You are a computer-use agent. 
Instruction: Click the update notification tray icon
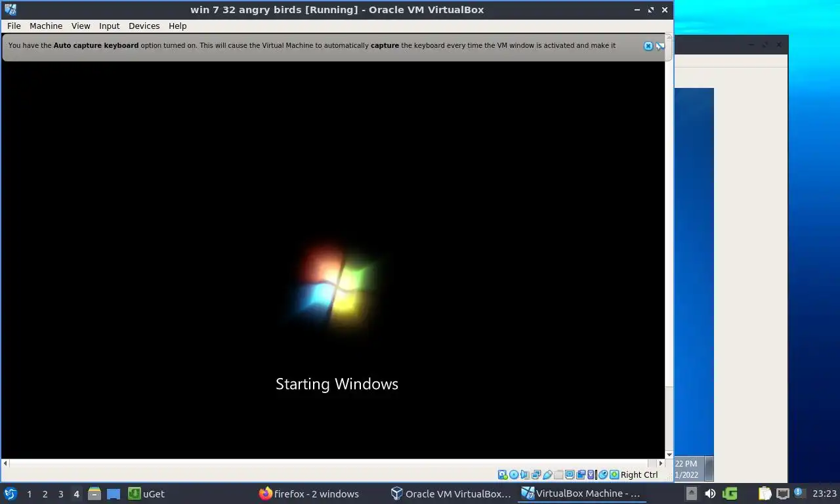[x=799, y=493]
